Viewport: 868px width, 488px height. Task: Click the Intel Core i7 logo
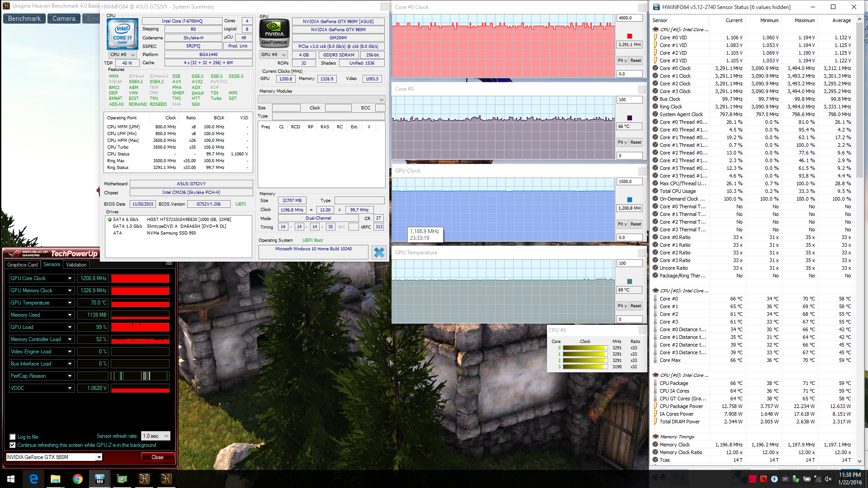pyautogui.click(x=122, y=34)
